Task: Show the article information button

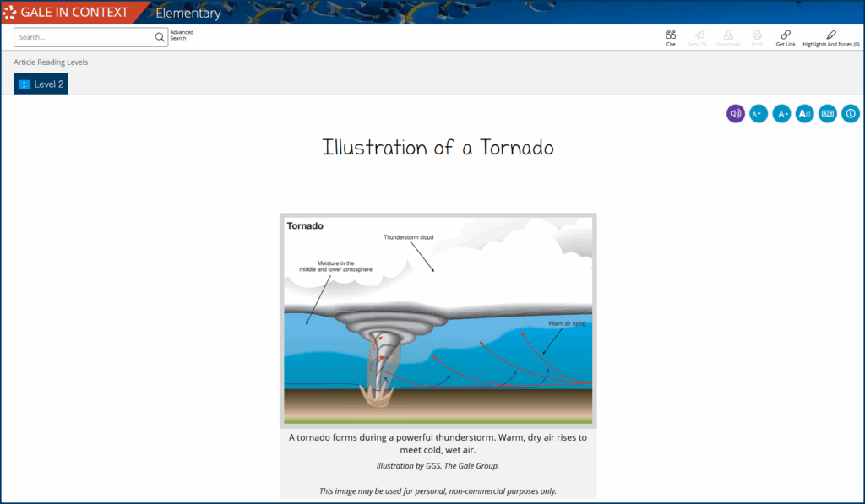Action: [x=850, y=113]
